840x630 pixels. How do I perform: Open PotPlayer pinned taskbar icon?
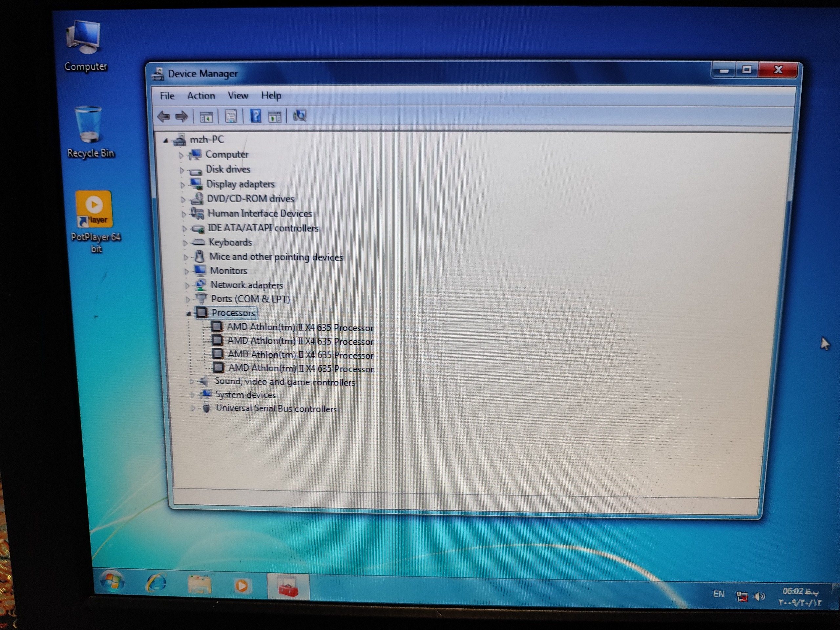(242, 586)
